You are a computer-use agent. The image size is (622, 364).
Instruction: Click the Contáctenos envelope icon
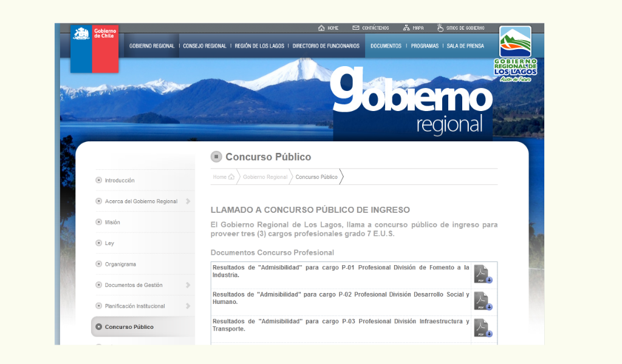(356, 28)
